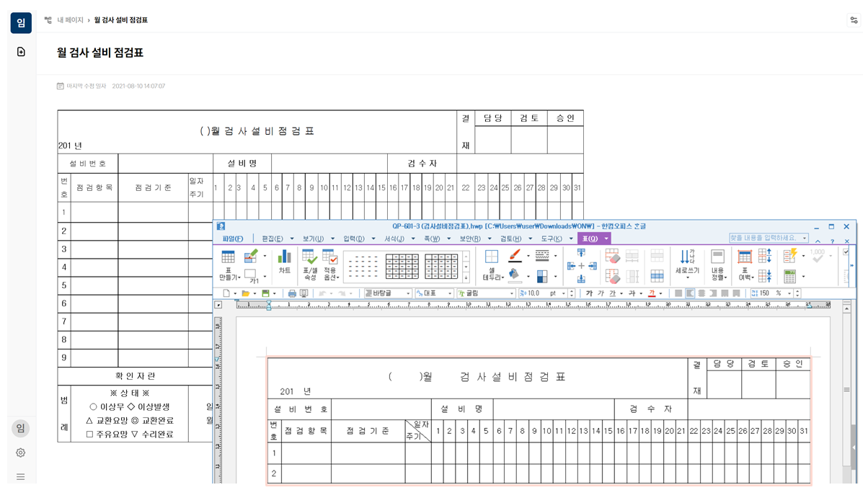
Task: Click the calculator formula icon in Hangul ribbon
Action: (789, 276)
